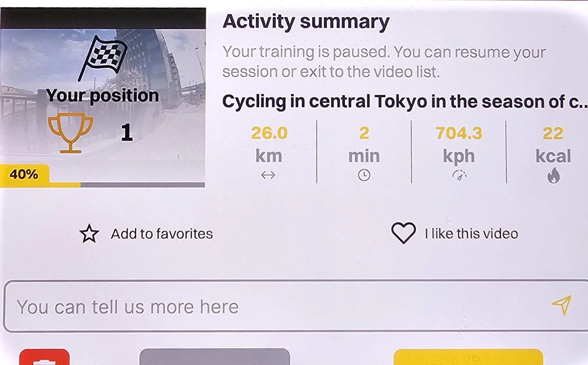Viewport: 588px width, 365px height.
Task: Click the red button at bottom left
Action: coord(44,357)
